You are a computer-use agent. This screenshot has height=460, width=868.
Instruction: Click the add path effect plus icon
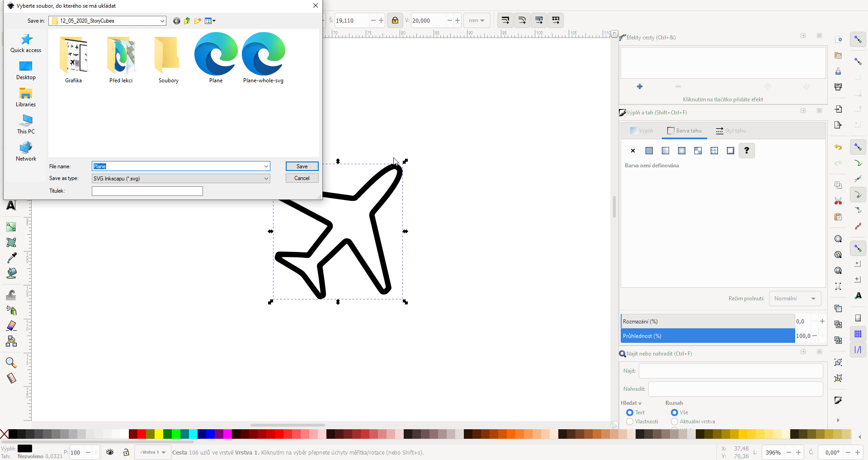640,86
